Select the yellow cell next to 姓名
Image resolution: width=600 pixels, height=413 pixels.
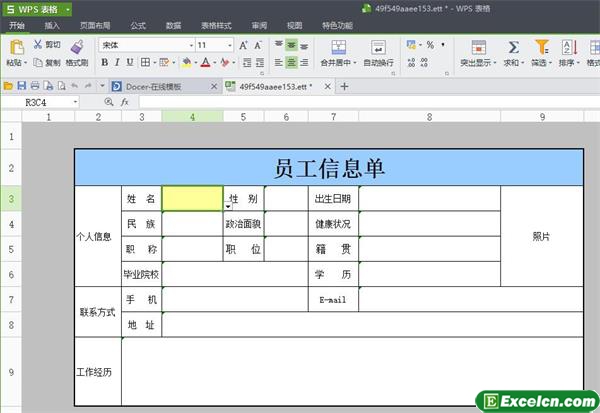[192, 199]
